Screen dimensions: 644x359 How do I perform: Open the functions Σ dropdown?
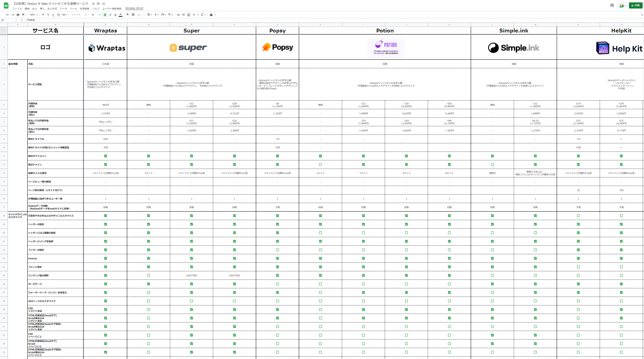pyautogui.click(x=203, y=15)
